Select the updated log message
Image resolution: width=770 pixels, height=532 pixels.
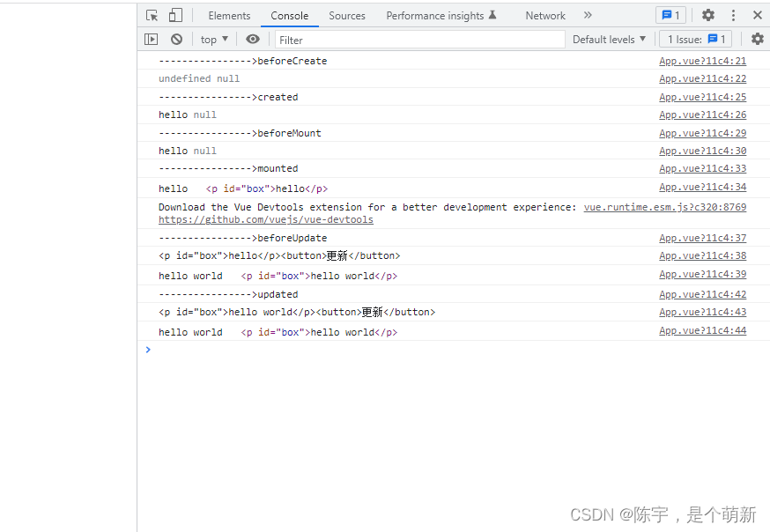(x=228, y=294)
